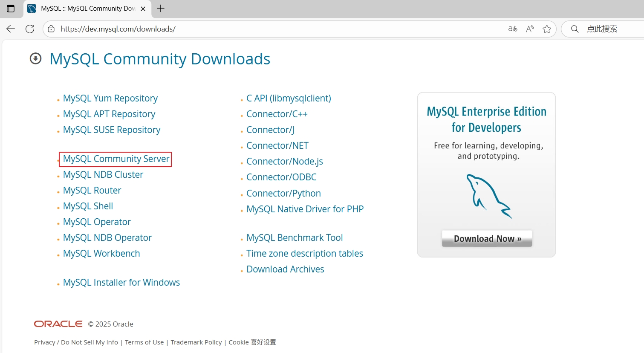Select the MySQL Community Downloads browser tab
The image size is (644, 353).
click(x=87, y=9)
